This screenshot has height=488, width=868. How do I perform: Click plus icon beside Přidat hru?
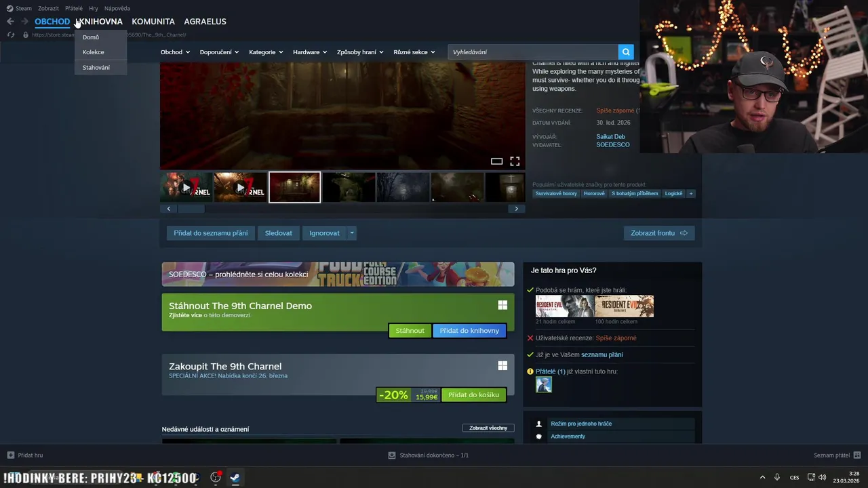(x=11, y=455)
